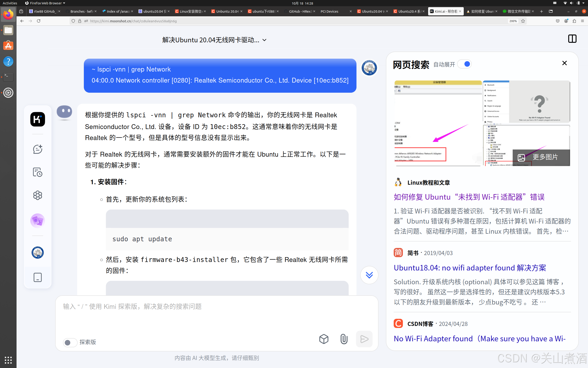
Task: Go back to the previous page
Action: coord(22,21)
